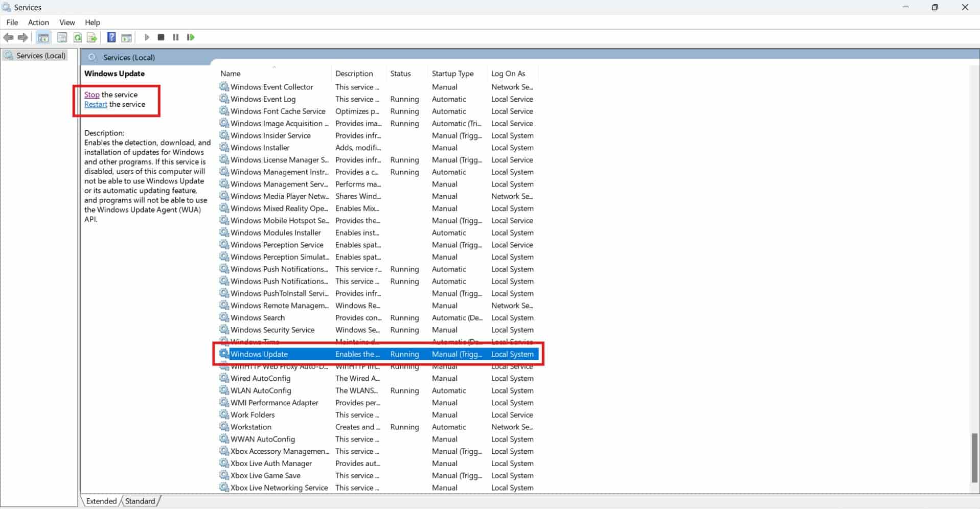Image resolution: width=980 pixels, height=509 pixels.
Task: Select the Windows Mobile Hotspot Service row
Action: pos(378,220)
